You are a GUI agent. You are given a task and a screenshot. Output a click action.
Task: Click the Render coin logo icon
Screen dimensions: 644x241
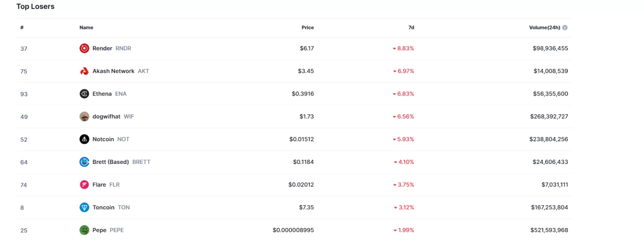point(84,49)
